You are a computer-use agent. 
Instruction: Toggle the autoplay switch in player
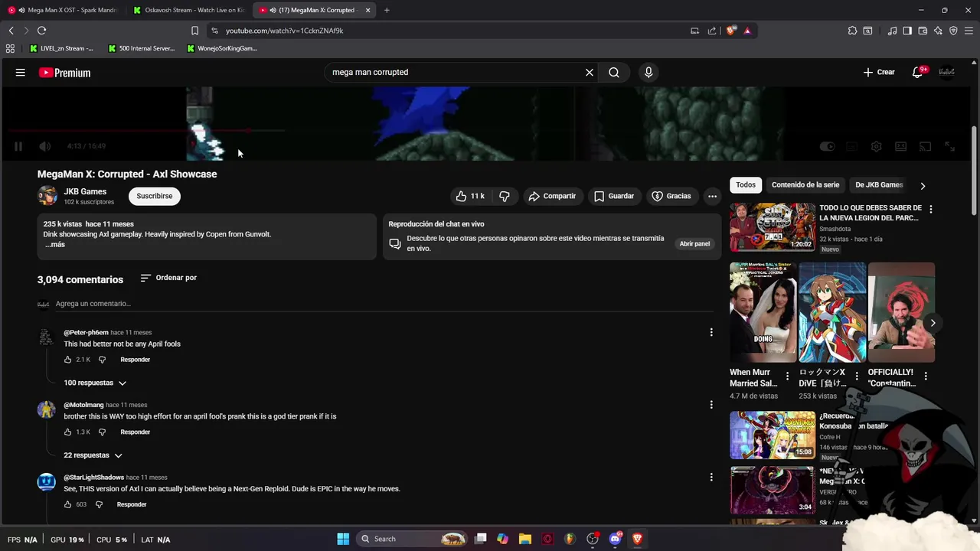click(828, 146)
